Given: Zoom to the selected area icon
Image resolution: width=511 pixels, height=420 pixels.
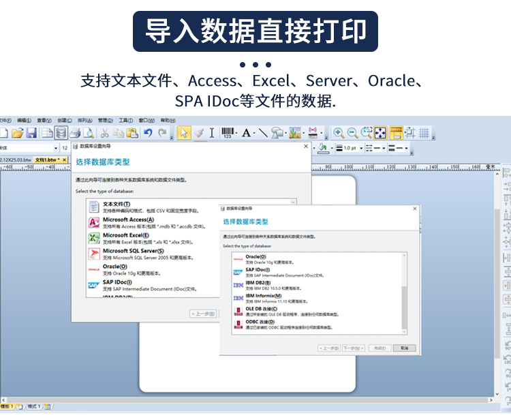Looking at the screenshot, I should 367,133.
